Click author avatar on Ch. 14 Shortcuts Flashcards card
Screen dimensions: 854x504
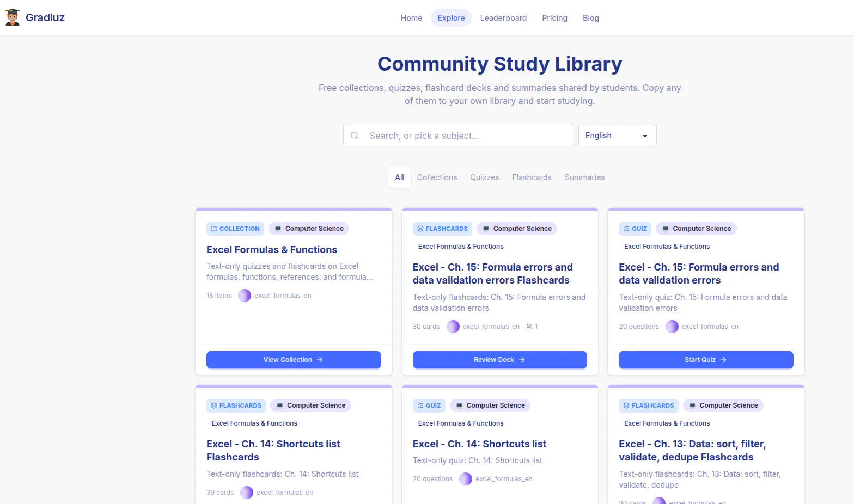click(x=247, y=493)
